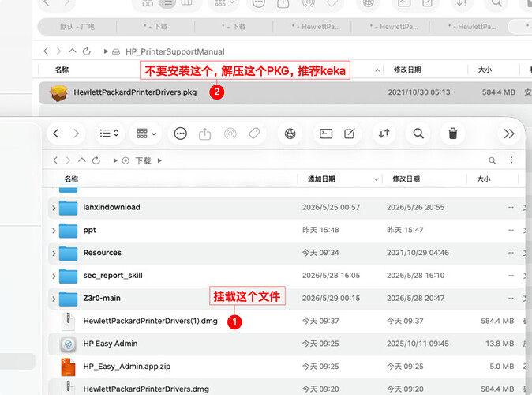Click 下载 path segment in front window
Viewport: 532px width, 395px height.
[143, 160]
